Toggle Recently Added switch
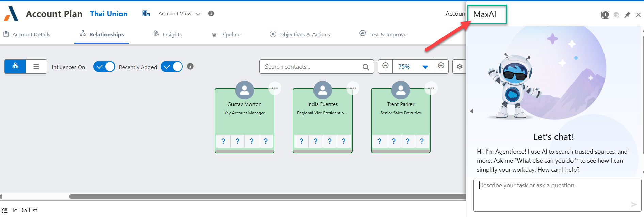Viewport: 644px width, 217px height. [x=172, y=67]
